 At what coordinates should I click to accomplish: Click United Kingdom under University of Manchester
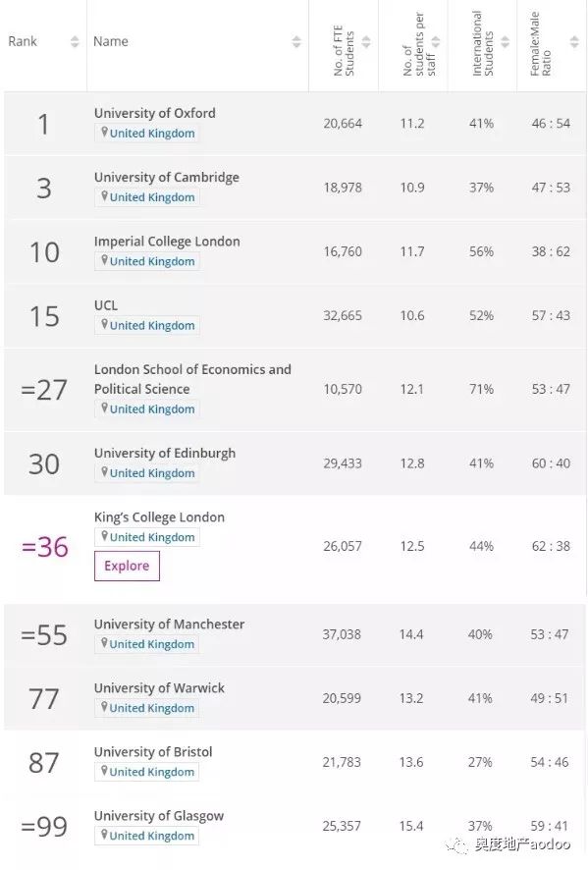[151, 644]
